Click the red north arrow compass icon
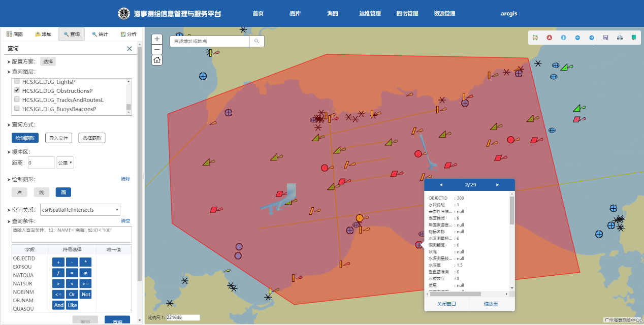This screenshot has width=644, height=325. click(x=549, y=38)
